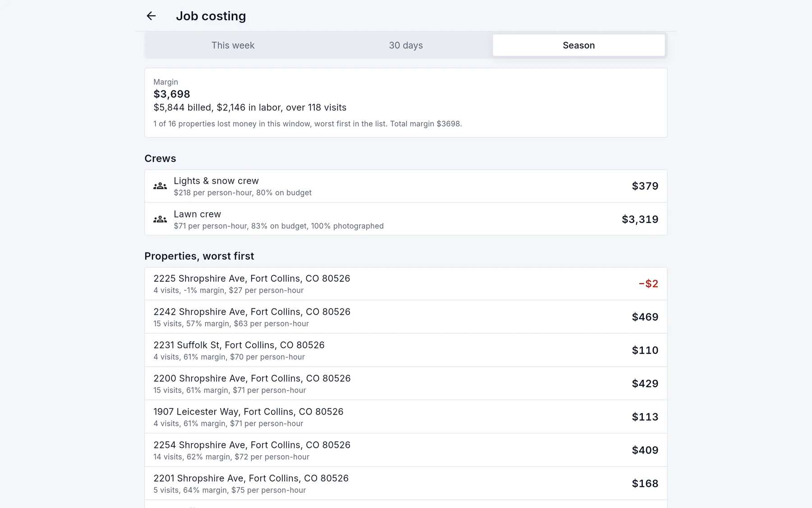
Task: Click the $429 margin value
Action: (645, 384)
